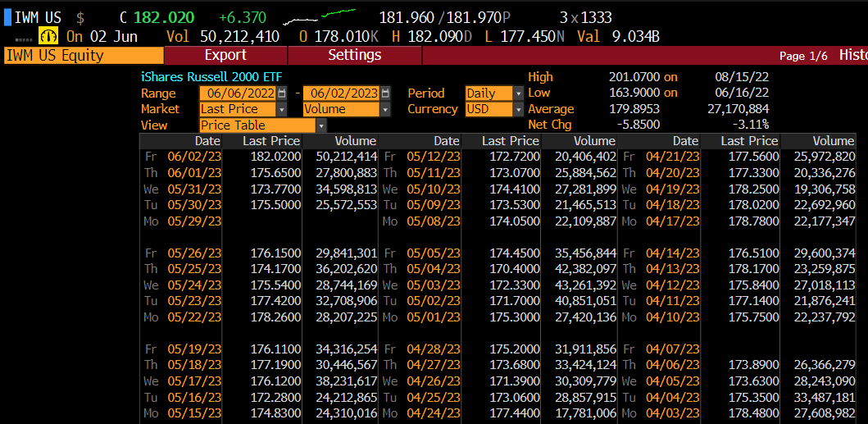Click the yellow gauge icon beside On 02 Jun
The width and height of the screenshot is (868, 424).
click(x=49, y=37)
